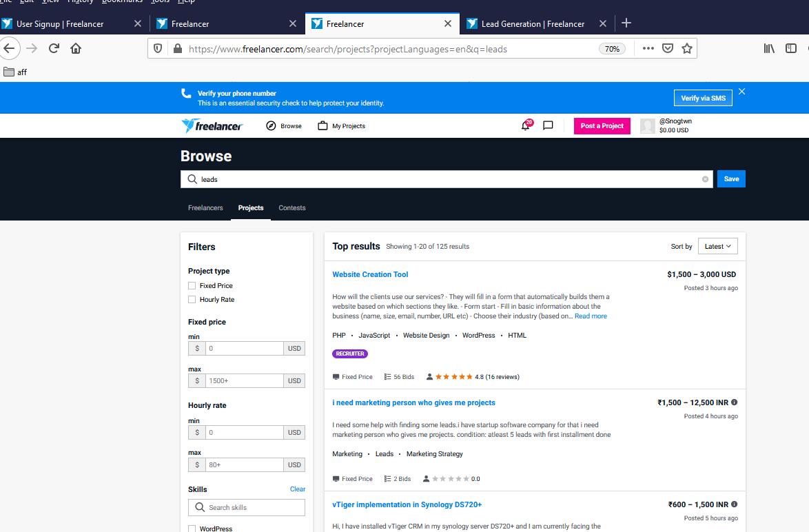The image size is (809, 532).
Task: Enable the Fixed Price checkbox
Action: 192,285
